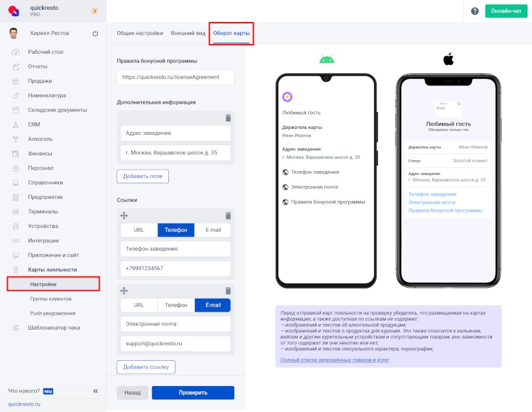Switch to Внешний вид tab
The image size is (532, 412).
(x=188, y=33)
